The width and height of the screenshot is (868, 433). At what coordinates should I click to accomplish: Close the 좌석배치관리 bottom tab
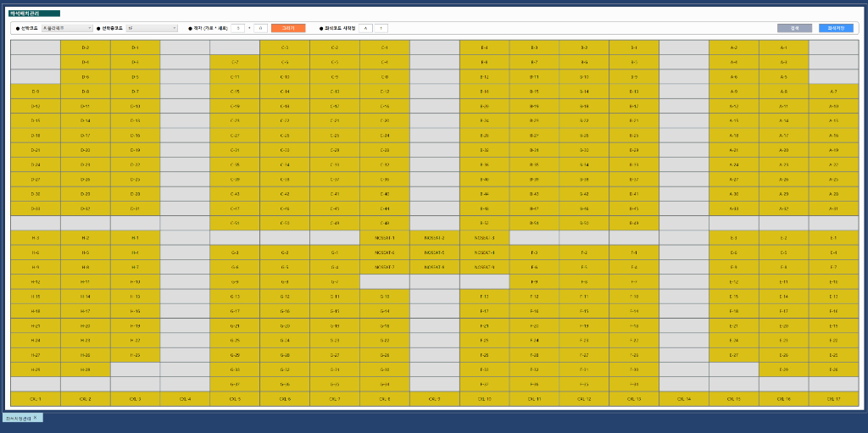point(35,418)
